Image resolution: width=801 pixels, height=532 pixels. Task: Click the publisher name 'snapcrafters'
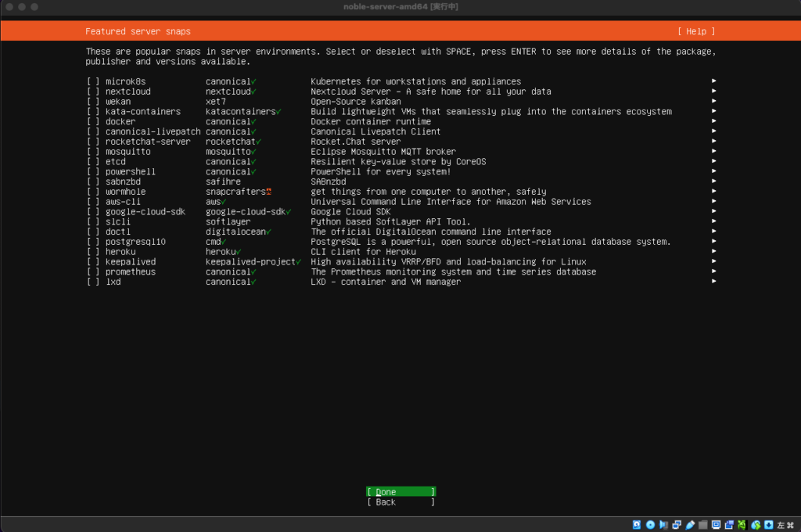(x=235, y=192)
